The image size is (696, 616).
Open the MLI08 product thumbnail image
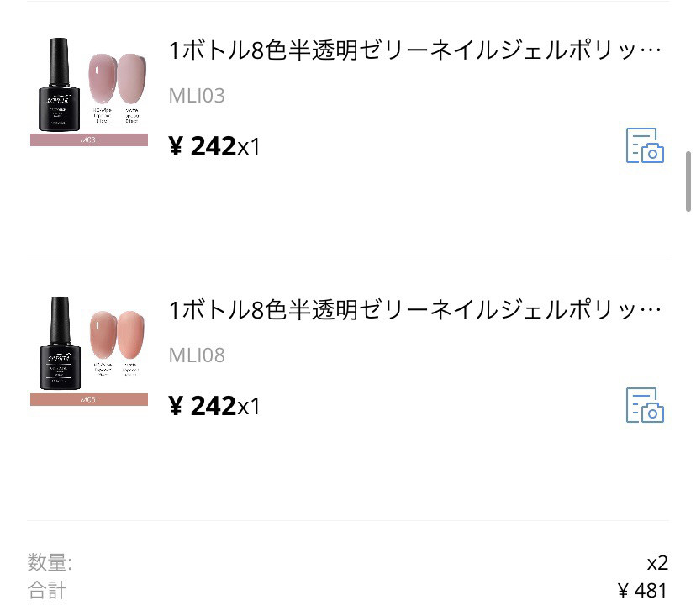click(x=89, y=350)
